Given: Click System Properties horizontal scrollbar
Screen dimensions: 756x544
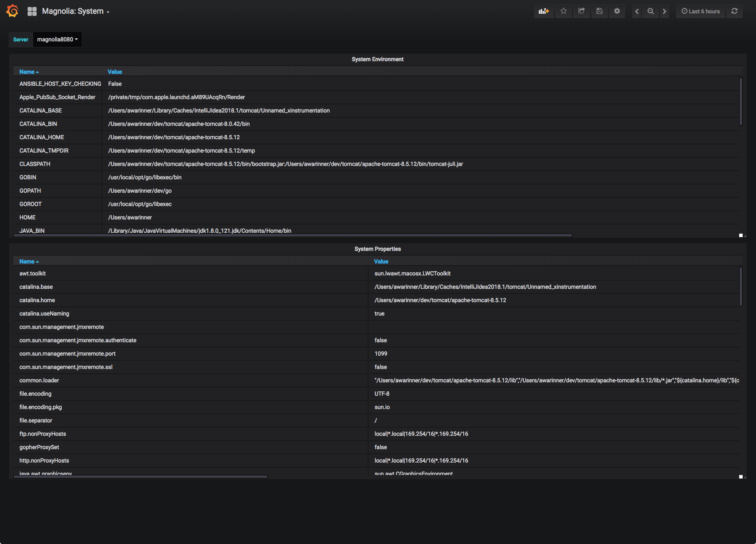Looking at the screenshot, I should click(x=141, y=477).
